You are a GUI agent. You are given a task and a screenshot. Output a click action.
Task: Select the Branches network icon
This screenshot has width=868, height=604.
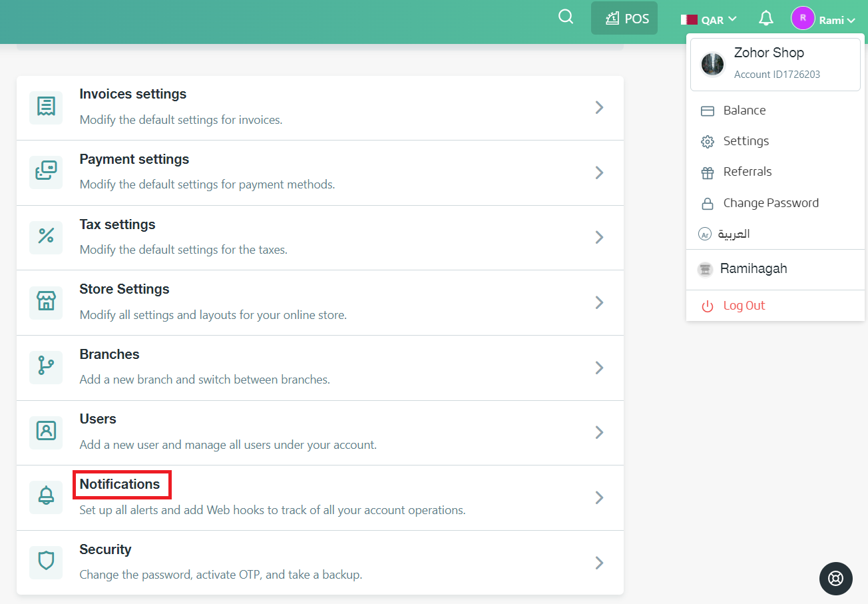(x=45, y=367)
